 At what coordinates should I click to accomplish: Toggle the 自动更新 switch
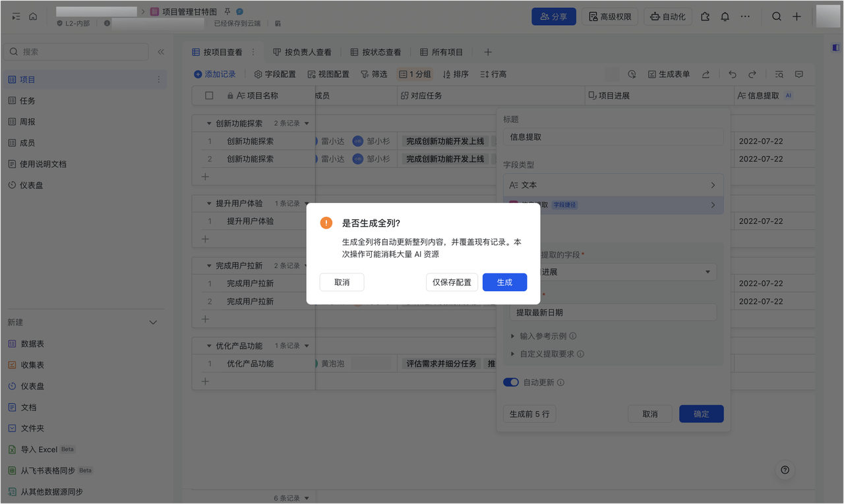[511, 382]
